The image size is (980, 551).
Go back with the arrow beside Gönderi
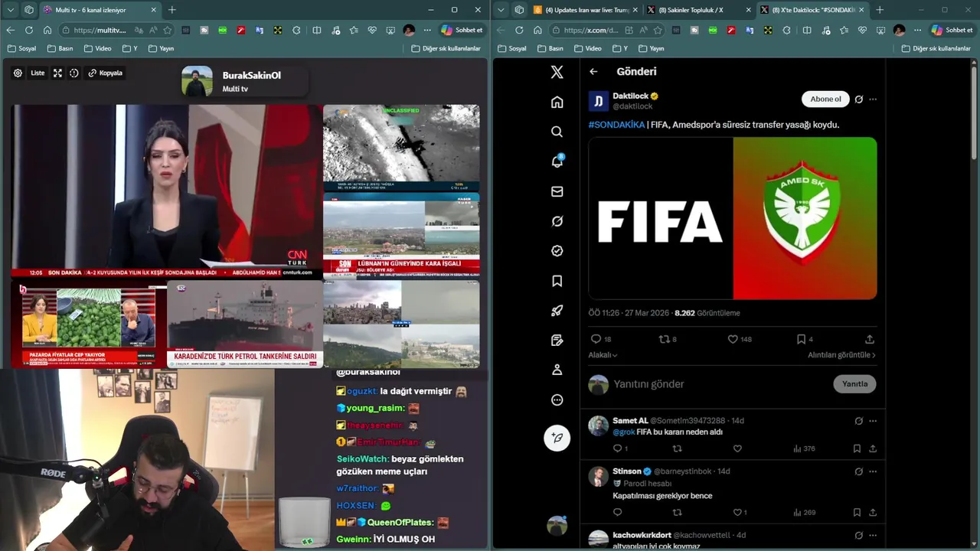tap(593, 71)
